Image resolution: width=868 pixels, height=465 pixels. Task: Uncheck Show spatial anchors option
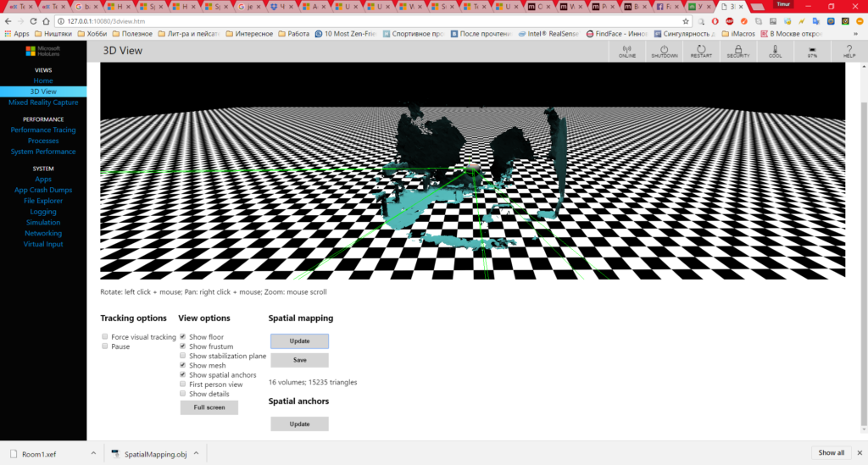pyautogui.click(x=183, y=374)
